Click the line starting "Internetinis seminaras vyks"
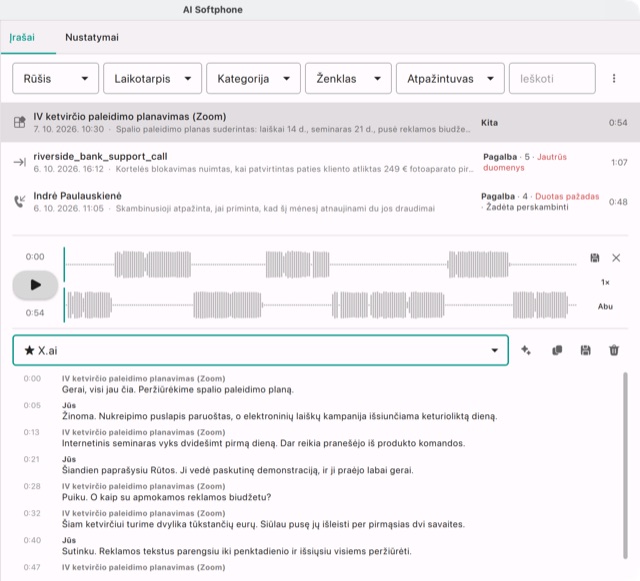 click(263, 443)
